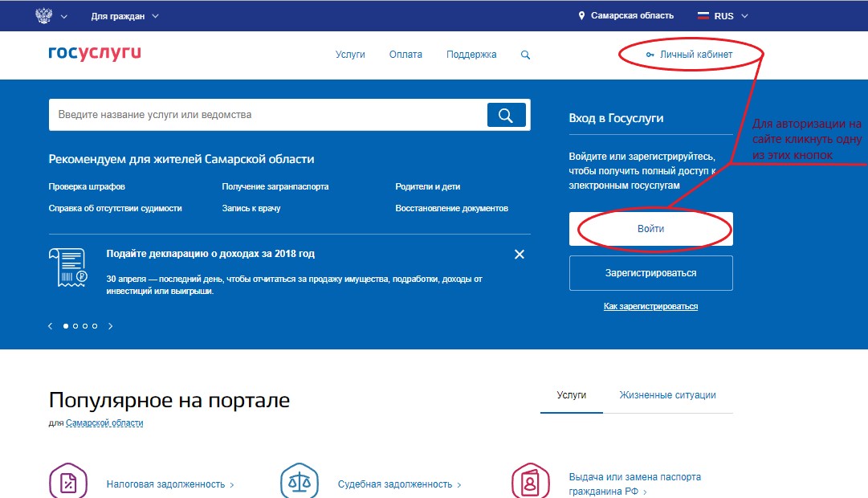
Task: Open the RUS language dropdown
Action: click(731, 16)
